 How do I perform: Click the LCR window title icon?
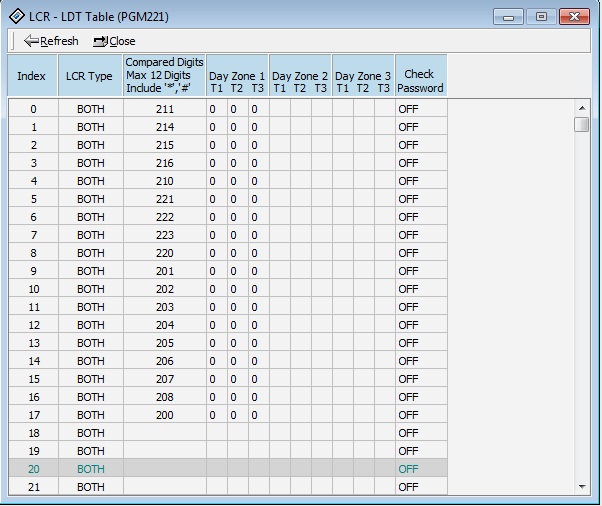tap(14, 16)
